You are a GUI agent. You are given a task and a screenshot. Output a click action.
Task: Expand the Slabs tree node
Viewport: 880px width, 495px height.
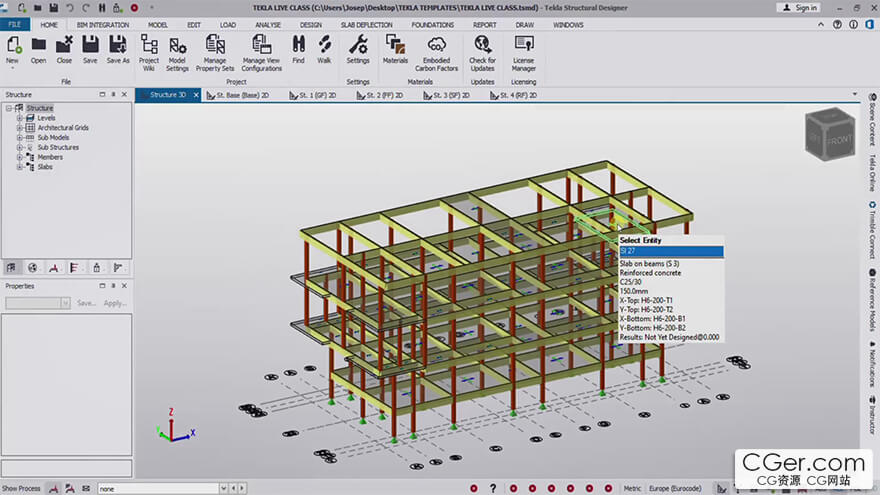click(19, 167)
